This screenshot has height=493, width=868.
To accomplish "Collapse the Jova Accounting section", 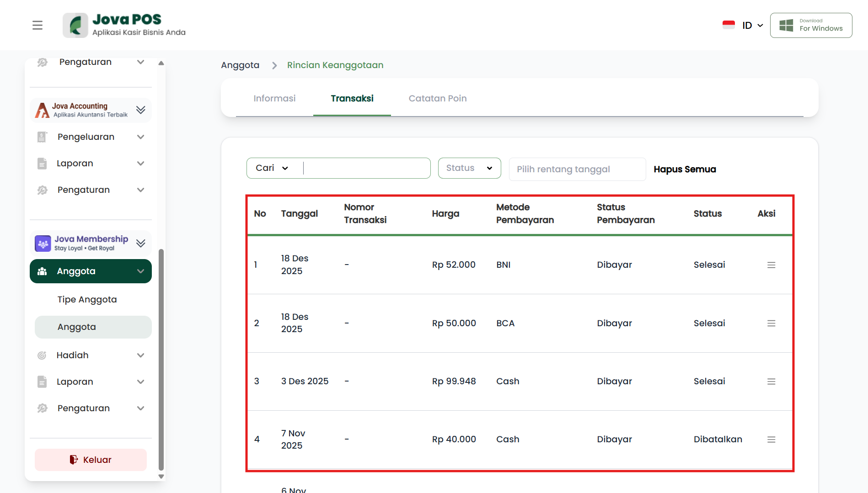I will tap(141, 110).
